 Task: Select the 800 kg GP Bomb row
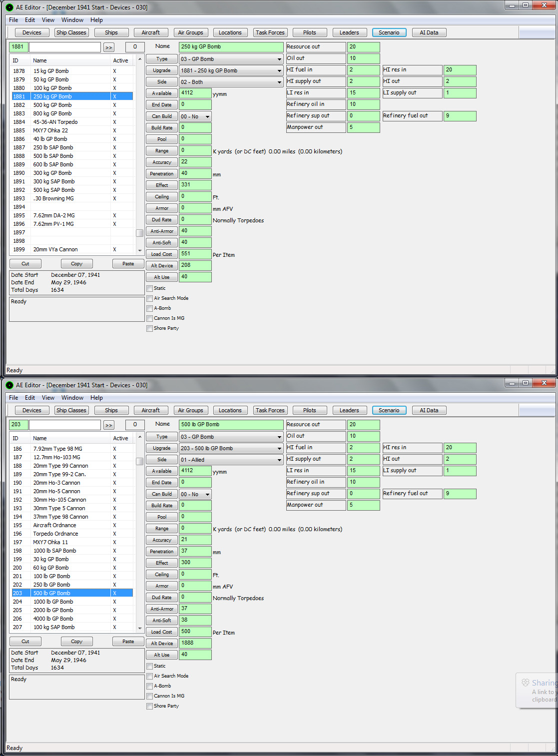tap(72, 113)
